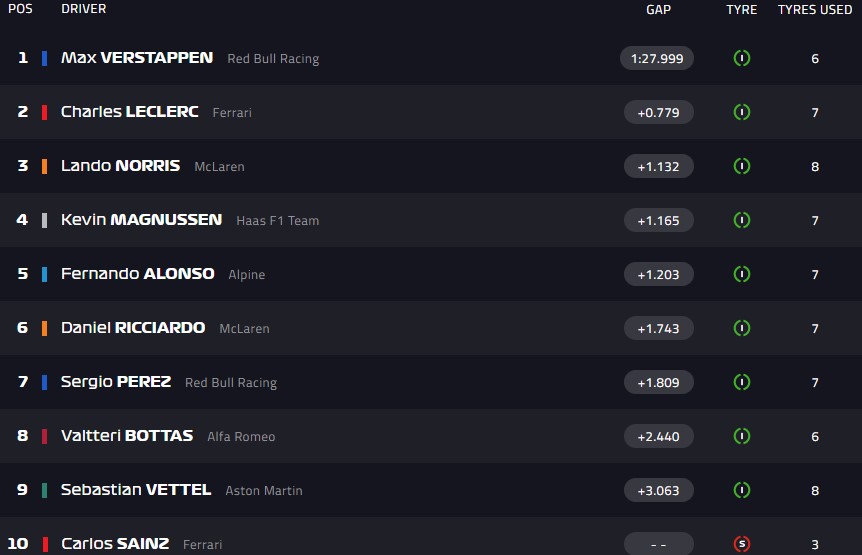The height and width of the screenshot is (555, 862).
Task: Click Ricciardo's orange McLaren team color bar
Action: coord(45,328)
